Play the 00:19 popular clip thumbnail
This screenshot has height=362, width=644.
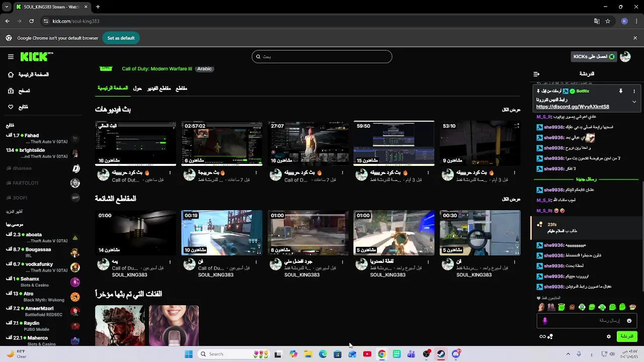222,233
